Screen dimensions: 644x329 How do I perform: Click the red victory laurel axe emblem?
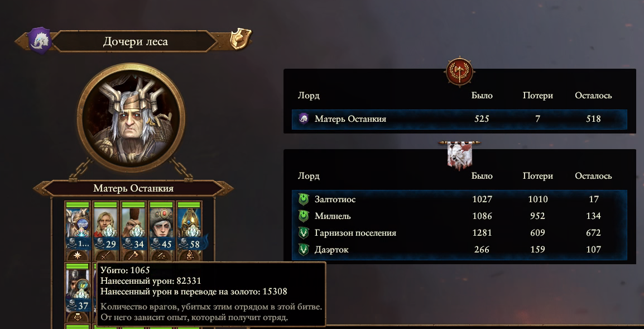460,72
